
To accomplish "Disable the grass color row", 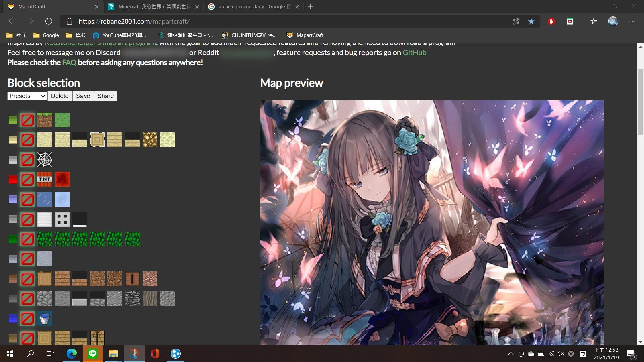I will 27,120.
